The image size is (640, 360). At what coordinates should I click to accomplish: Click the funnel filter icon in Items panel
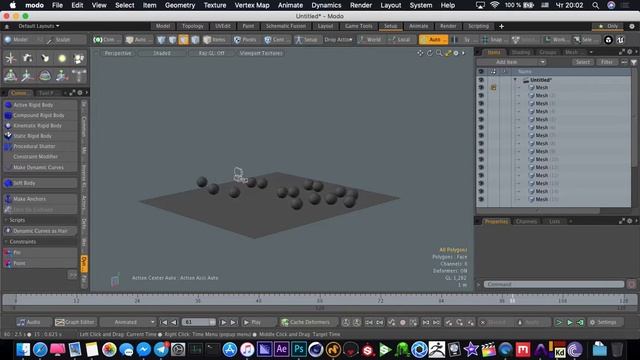point(633,62)
